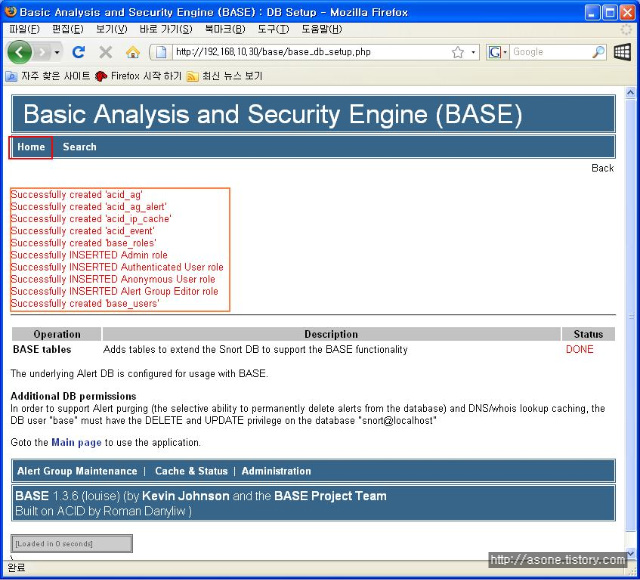Bookmark this page with the star icon

pyautogui.click(x=458, y=52)
